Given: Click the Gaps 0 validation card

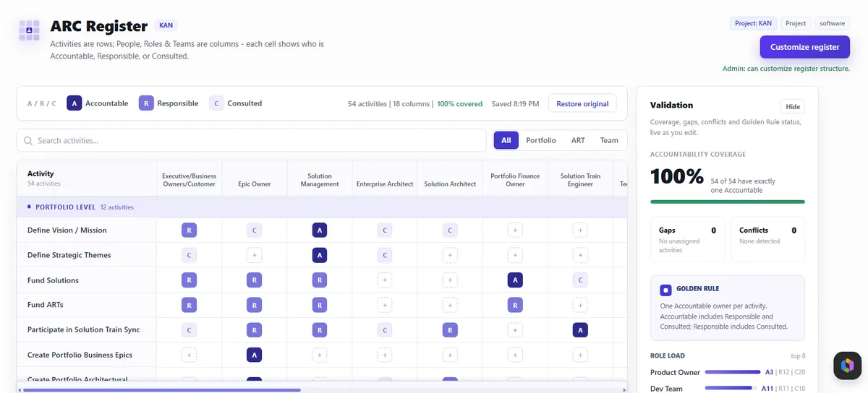Looking at the screenshot, I should click(x=687, y=239).
